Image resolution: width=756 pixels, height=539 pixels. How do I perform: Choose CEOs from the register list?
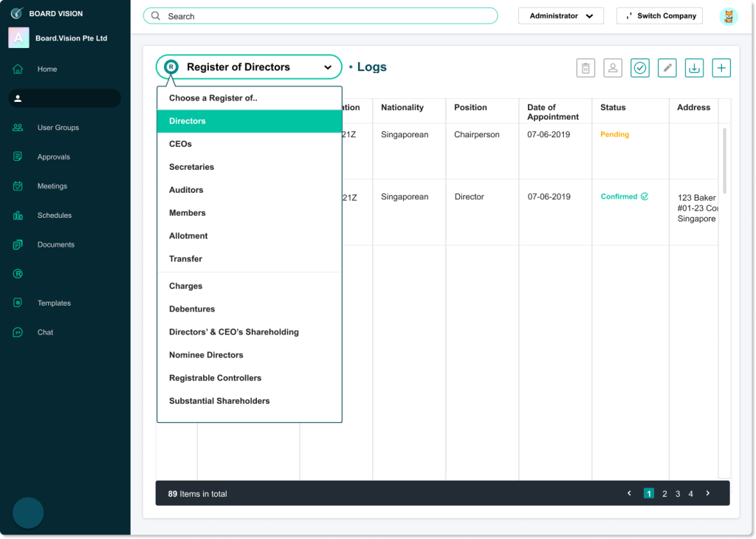[x=180, y=144]
